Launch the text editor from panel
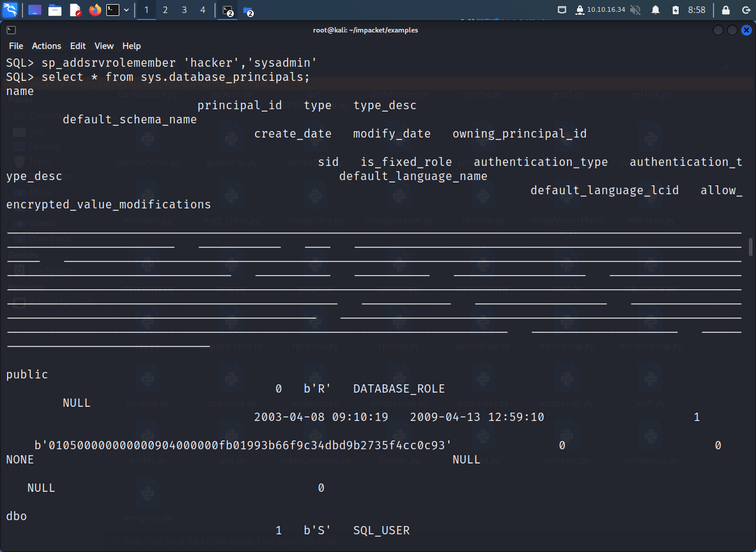This screenshot has height=552, width=756. (75, 10)
